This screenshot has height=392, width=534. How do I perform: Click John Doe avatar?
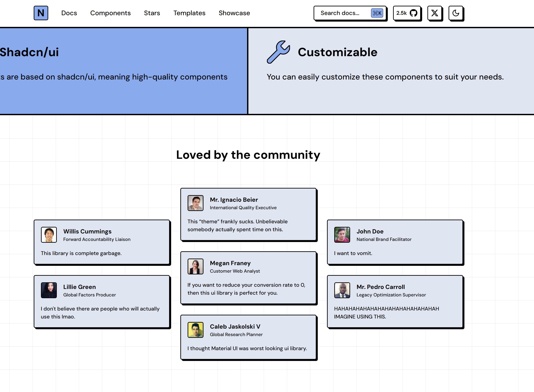coord(342,235)
